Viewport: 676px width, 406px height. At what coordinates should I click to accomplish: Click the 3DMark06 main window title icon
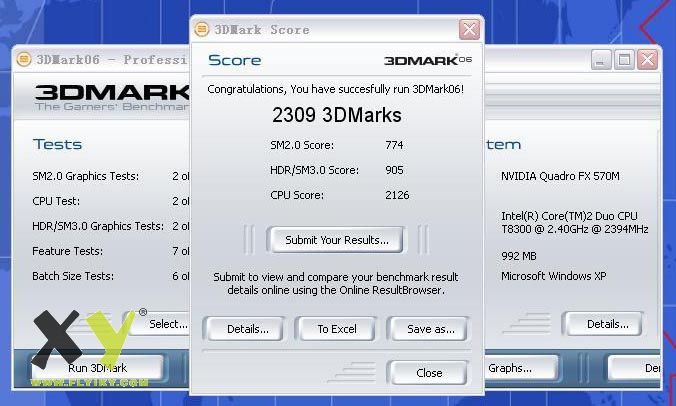click(x=24, y=59)
